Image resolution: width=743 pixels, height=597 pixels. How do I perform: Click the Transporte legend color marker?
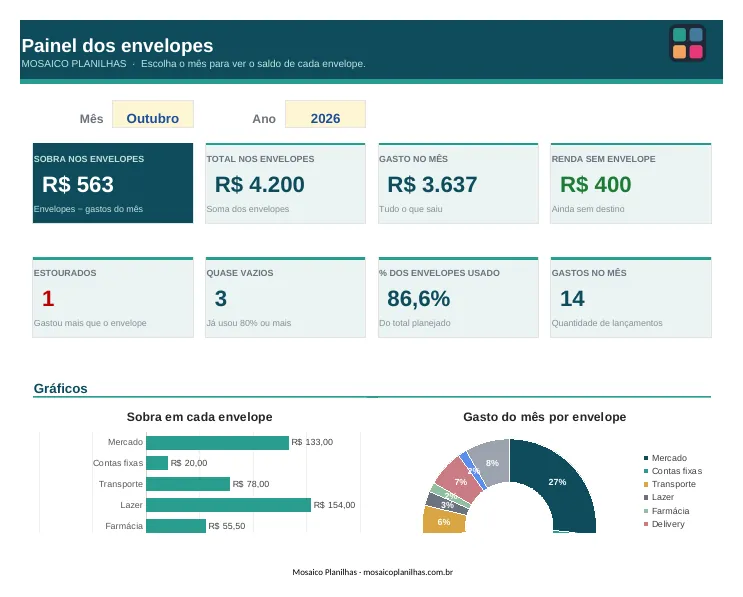pyautogui.click(x=646, y=484)
